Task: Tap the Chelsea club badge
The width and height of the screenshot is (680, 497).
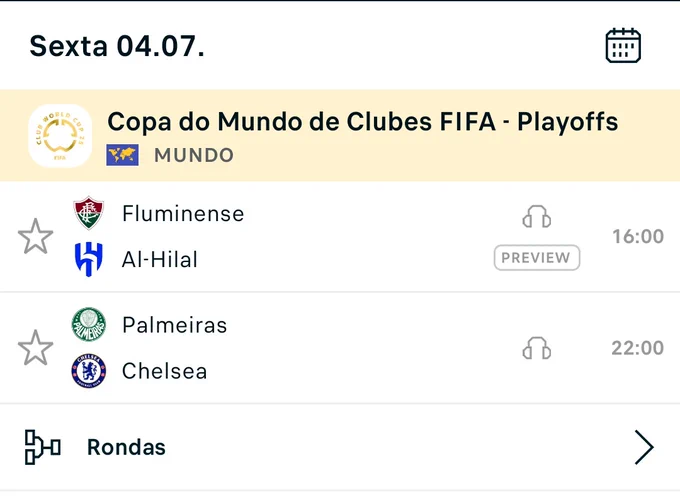Action: click(88, 371)
